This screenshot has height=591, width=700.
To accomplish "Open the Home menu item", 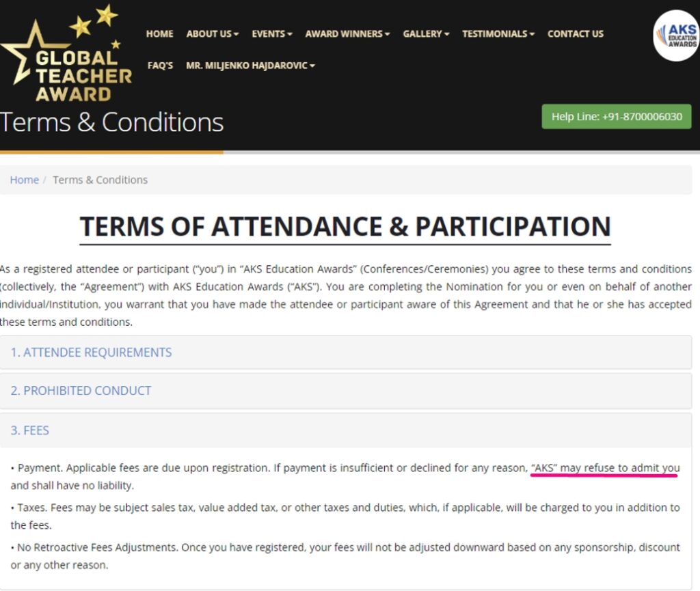I will 160,33.
